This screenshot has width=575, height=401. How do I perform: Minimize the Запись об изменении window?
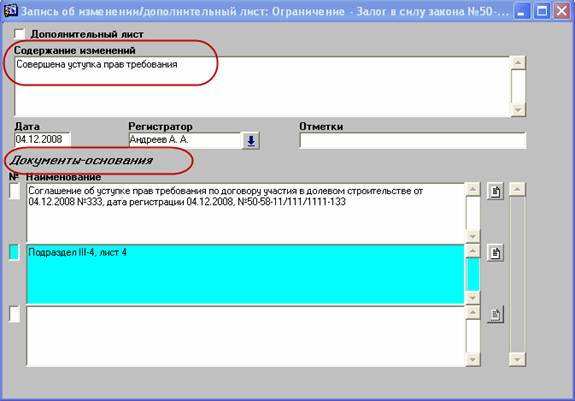pos(522,11)
